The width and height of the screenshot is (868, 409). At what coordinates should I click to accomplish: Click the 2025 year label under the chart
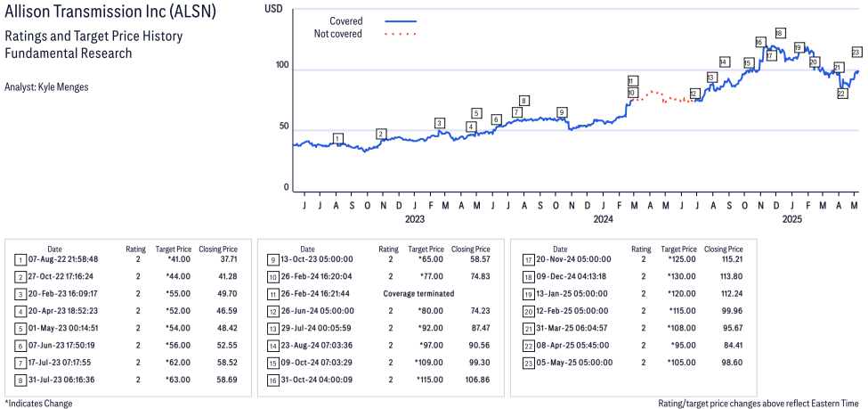[792, 219]
